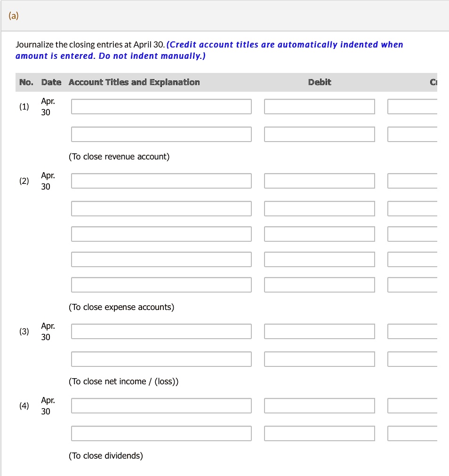The image size is (449, 476).
Task: Select account title field above close dividends note
Action: pos(161,434)
